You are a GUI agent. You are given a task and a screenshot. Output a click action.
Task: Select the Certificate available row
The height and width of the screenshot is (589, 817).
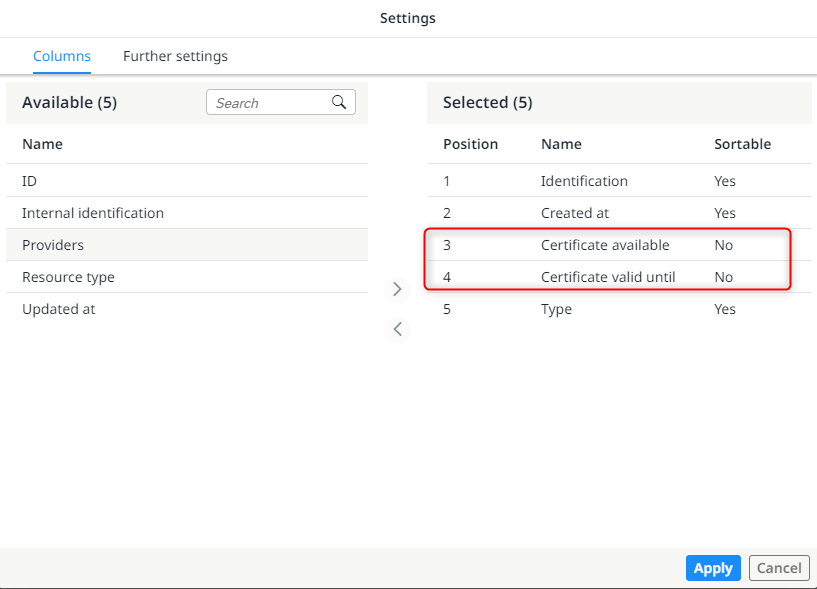602,245
